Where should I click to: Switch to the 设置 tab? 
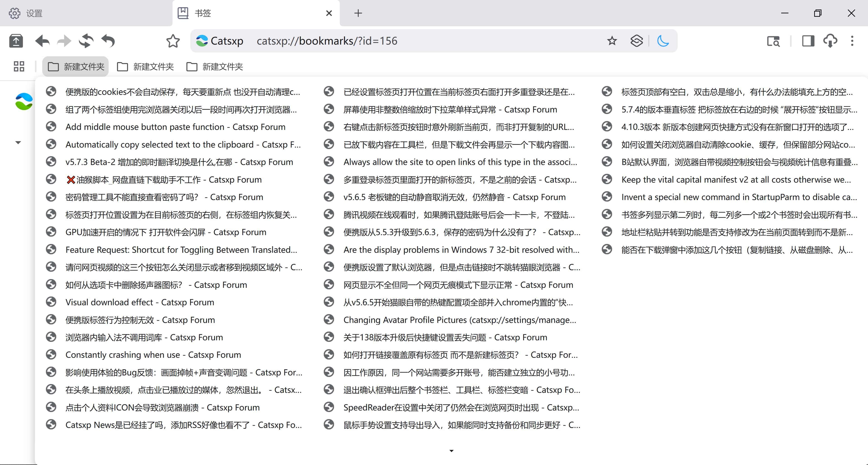click(x=86, y=13)
